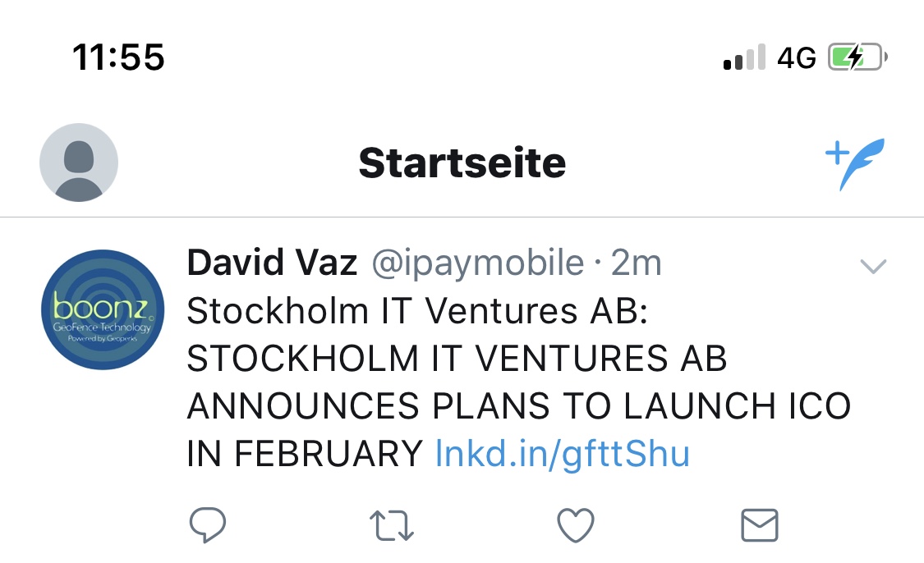
Task: Tap the 2m timestamp on the tweet
Action: coord(640,263)
